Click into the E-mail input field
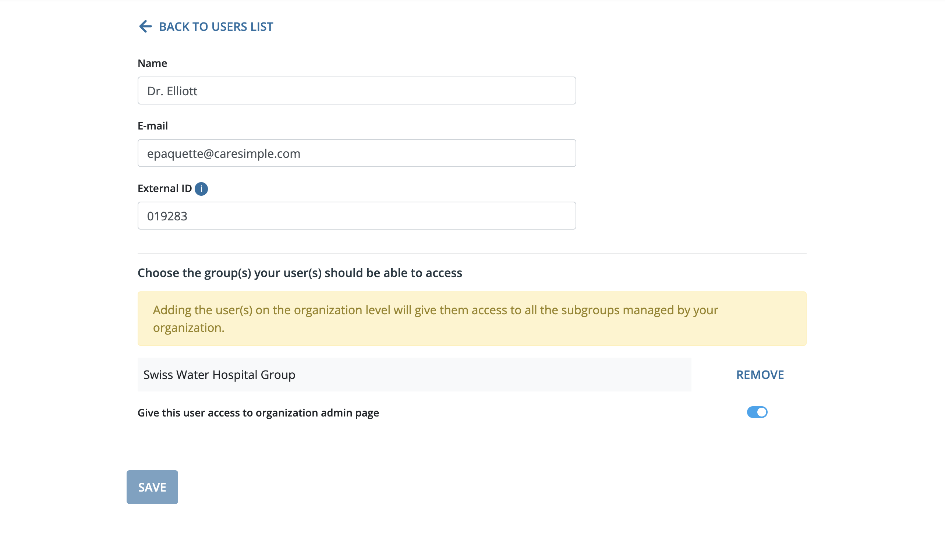This screenshot has width=945, height=560. point(357,153)
